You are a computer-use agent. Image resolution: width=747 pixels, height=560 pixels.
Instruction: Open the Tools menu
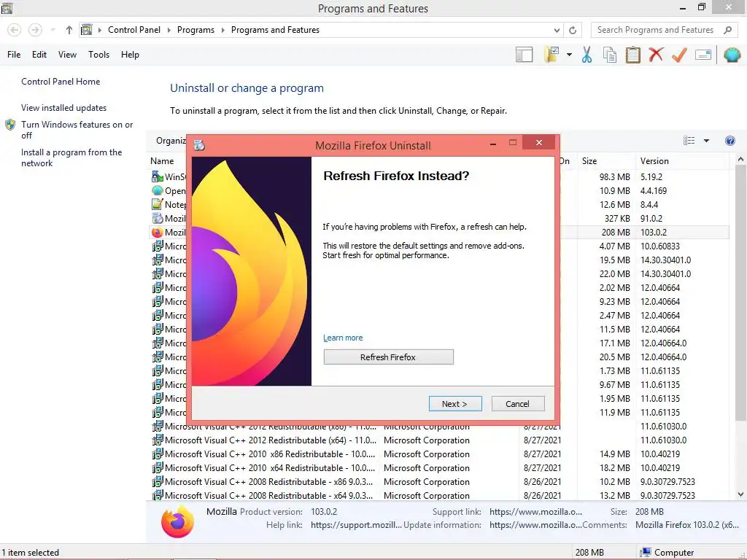pos(98,55)
